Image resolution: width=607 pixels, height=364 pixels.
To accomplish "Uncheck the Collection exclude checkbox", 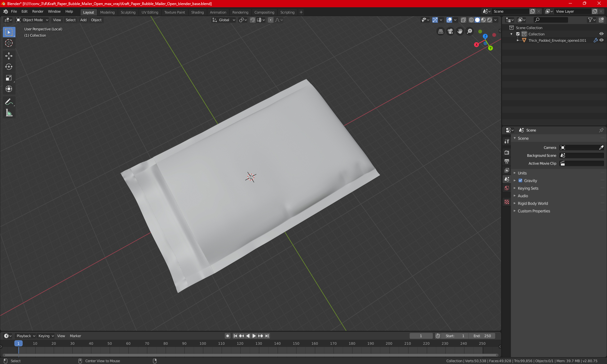I will (518, 34).
